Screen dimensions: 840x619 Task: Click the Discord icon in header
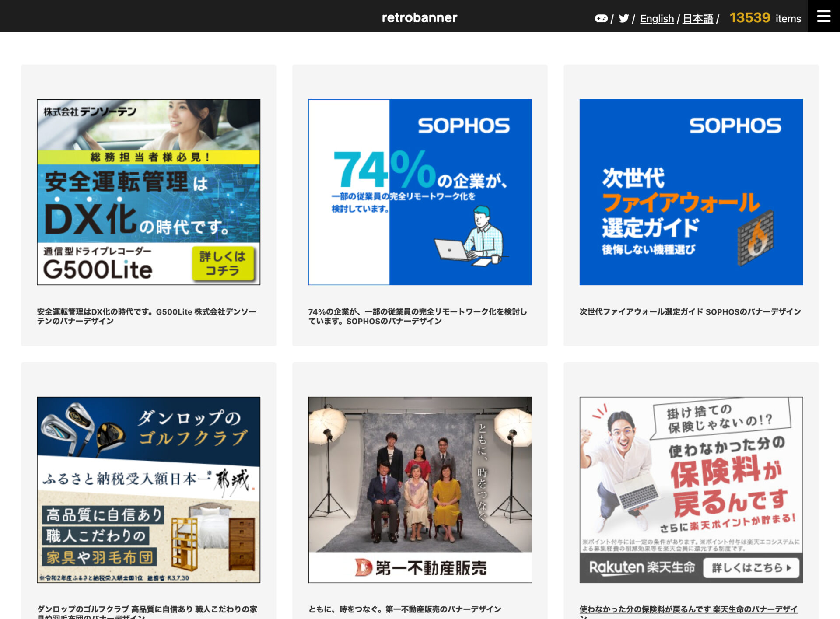click(601, 18)
